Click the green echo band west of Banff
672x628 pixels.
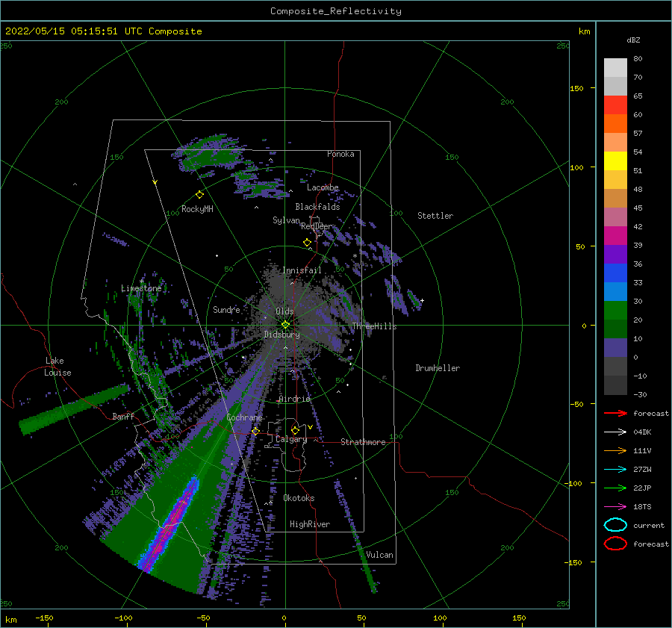(x=74, y=409)
